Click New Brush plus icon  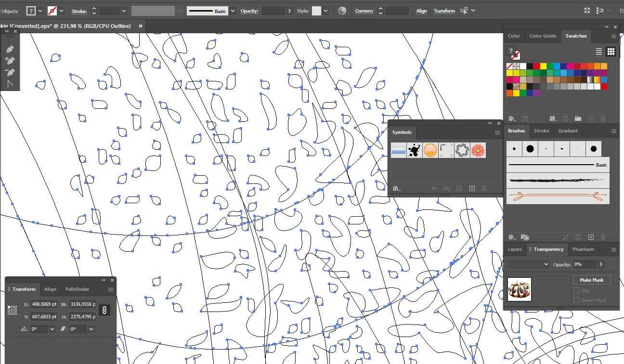click(x=591, y=237)
